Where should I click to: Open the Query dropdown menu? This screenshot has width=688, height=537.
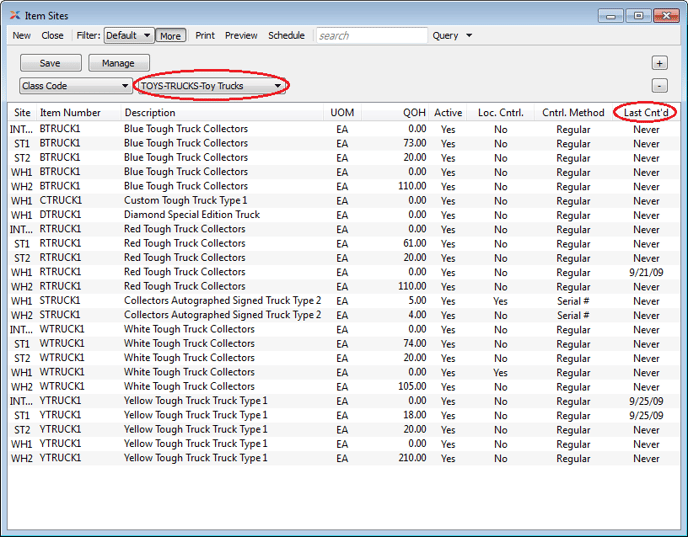pyautogui.click(x=452, y=36)
